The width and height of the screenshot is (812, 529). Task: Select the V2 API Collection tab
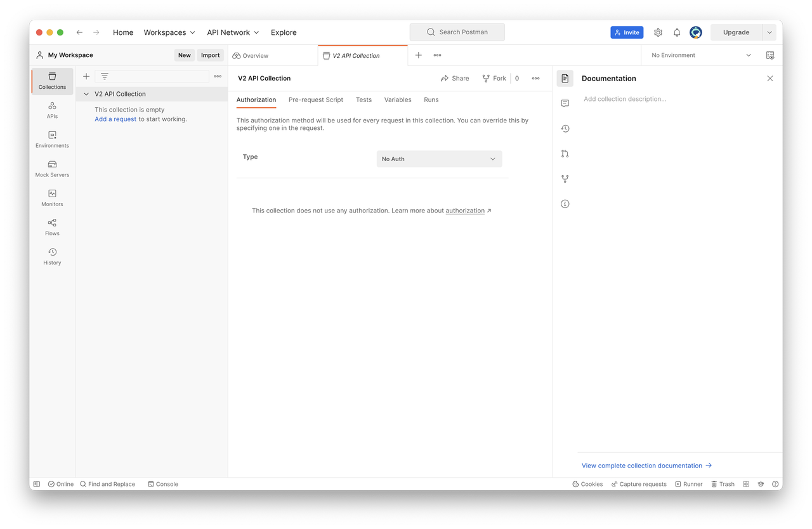[x=363, y=55]
